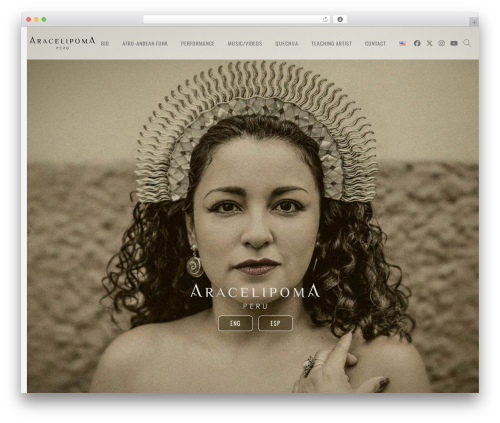This screenshot has width=500, height=423.
Task: Click the browser extension icon beside the address bar
Action: coord(340,20)
